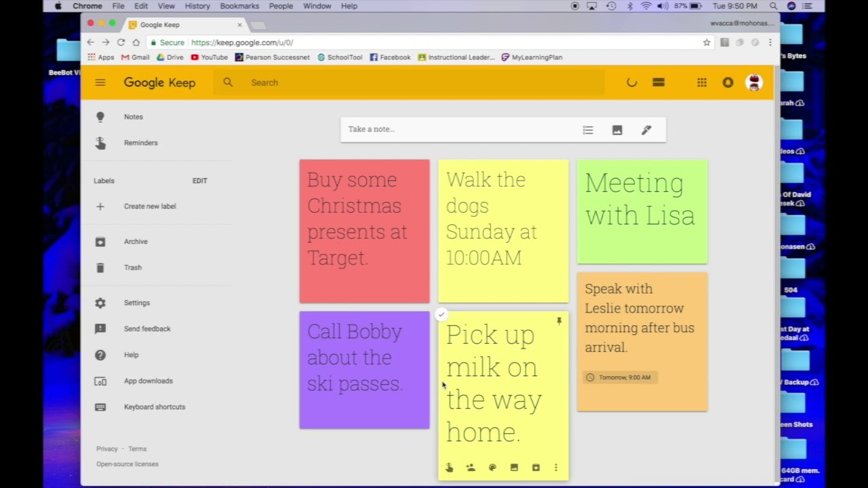Set a reminder on the milk note
The height and width of the screenshot is (488, 868).
coord(449,467)
